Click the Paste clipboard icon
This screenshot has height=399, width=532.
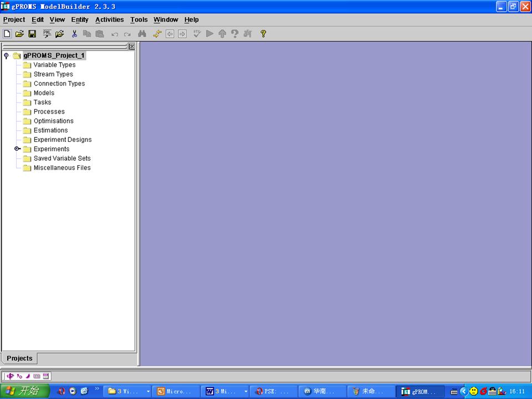click(x=99, y=34)
